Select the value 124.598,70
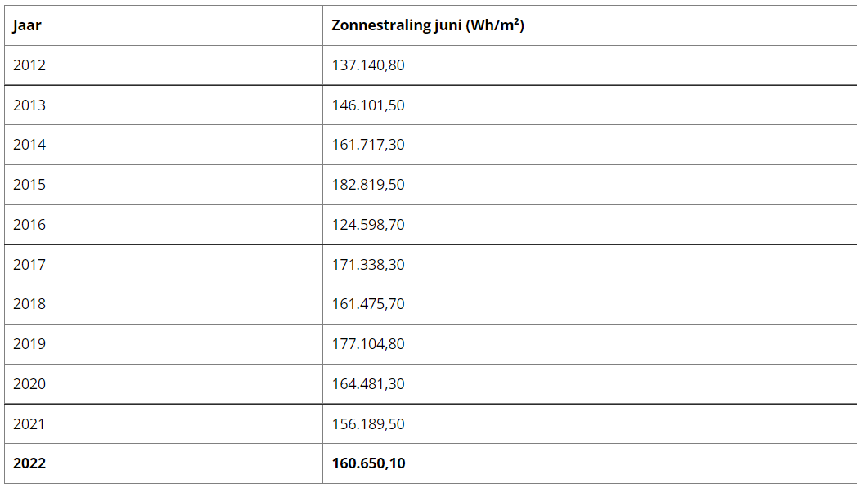Screen dimensions: 868x488 pyautogui.click(x=368, y=225)
